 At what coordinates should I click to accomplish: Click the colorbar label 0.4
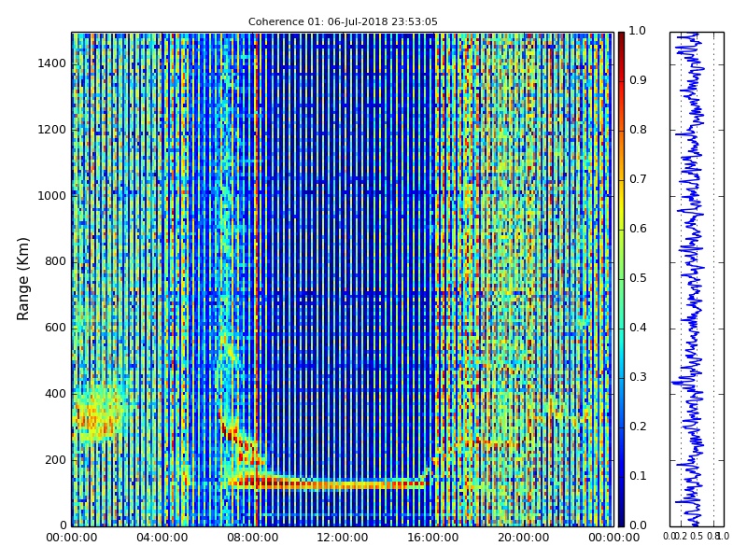pyautogui.click(x=638, y=328)
